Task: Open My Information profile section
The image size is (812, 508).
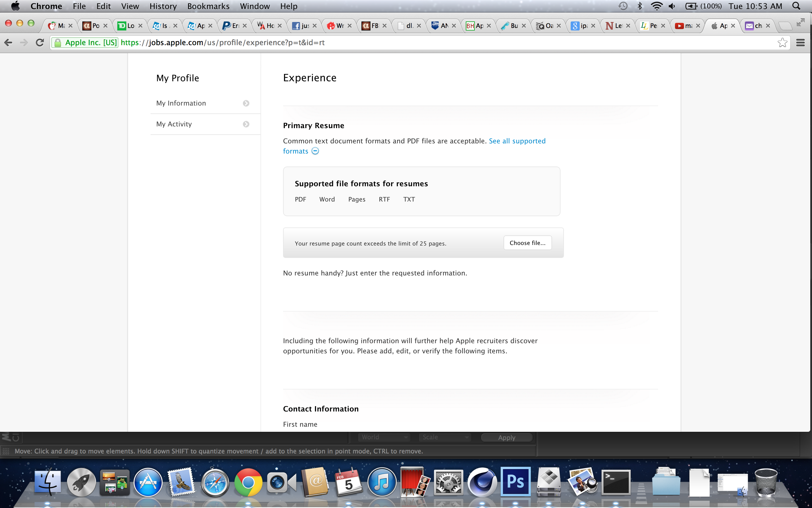Action: [205, 103]
